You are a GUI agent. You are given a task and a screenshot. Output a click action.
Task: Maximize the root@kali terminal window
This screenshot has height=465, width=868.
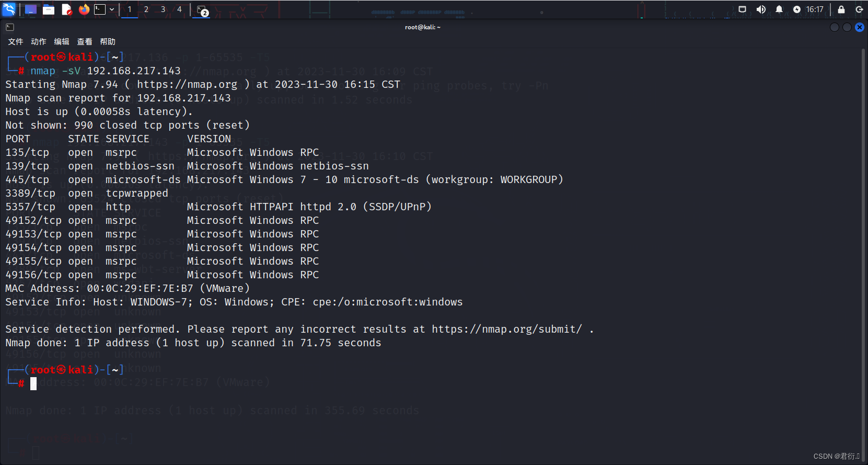[847, 27]
